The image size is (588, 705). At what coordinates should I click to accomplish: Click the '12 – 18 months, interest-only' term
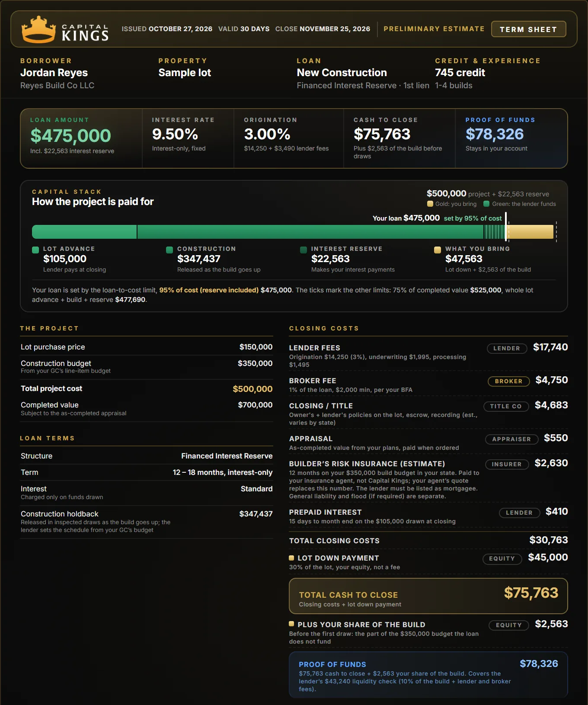coord(223,472)
